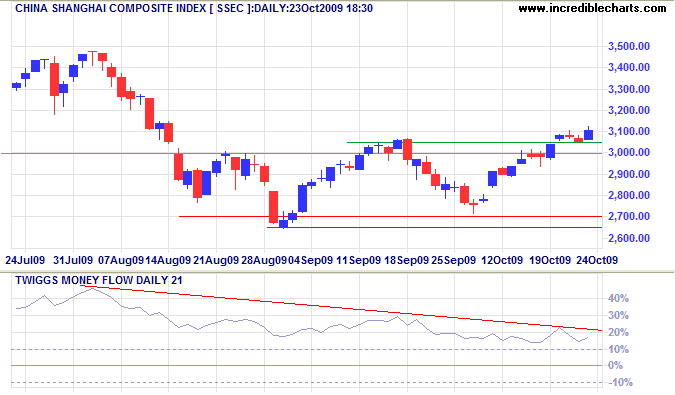
Task: Click the 24Jul09 date label
Action: (x=25, y=260)
